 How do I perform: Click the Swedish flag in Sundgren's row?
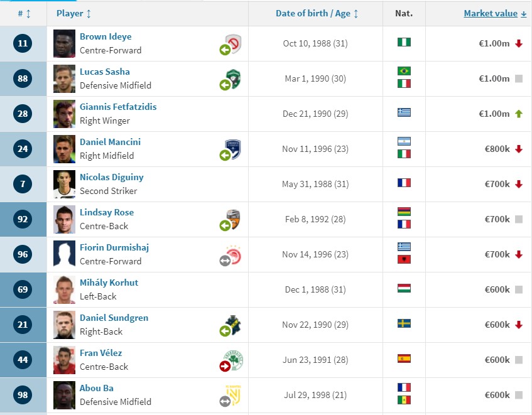click(x=404, y=323)
